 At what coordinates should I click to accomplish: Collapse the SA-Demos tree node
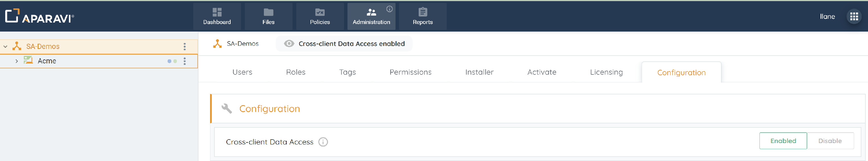(x=5, y=47)
